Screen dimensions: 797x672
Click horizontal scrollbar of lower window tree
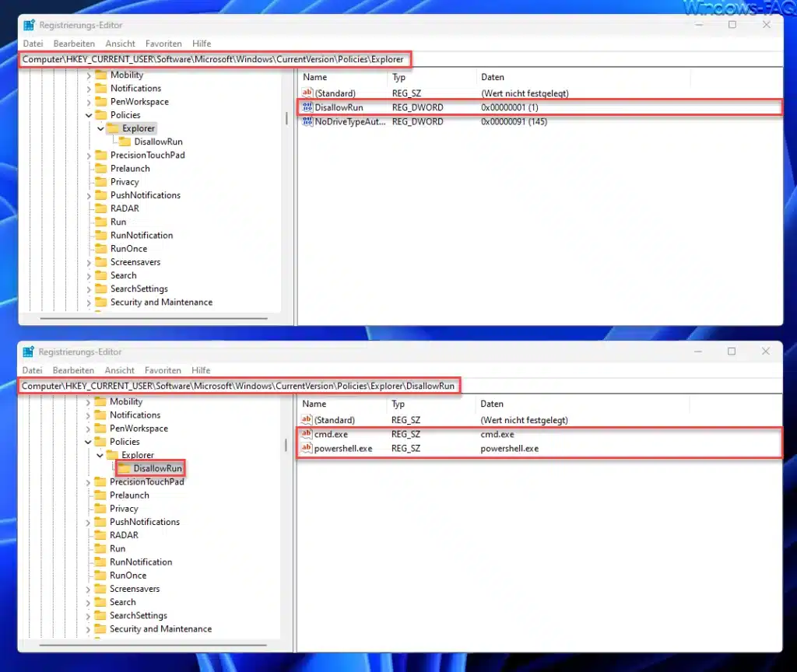[153, 645]
